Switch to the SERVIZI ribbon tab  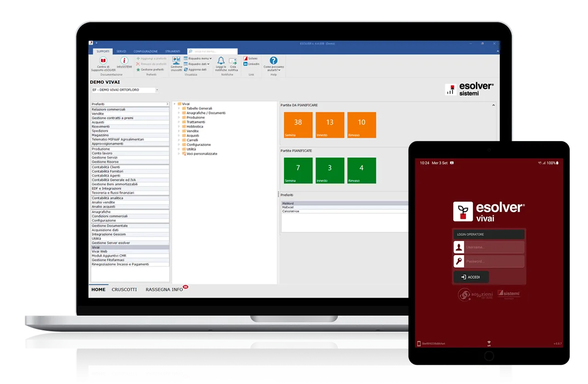pyautogui.click(x=121, y=51)
